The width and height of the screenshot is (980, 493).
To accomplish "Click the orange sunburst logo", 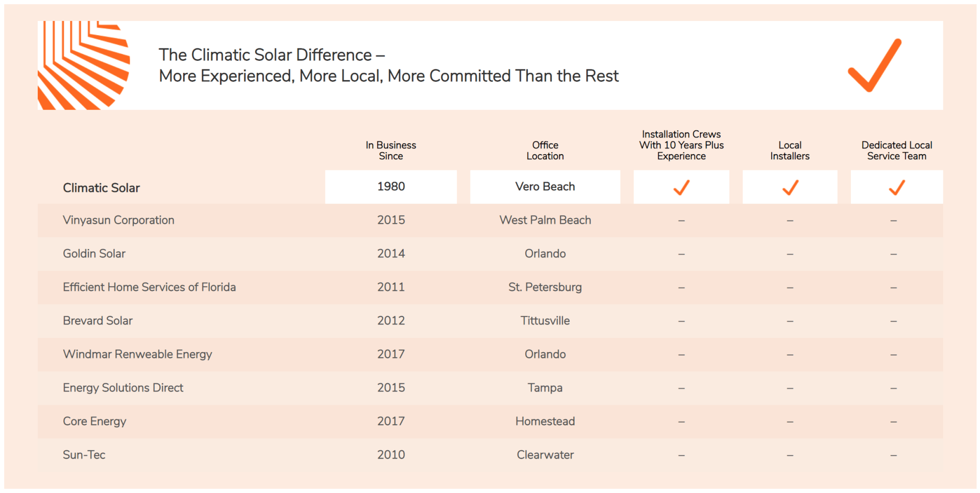I will coord(84,65).
